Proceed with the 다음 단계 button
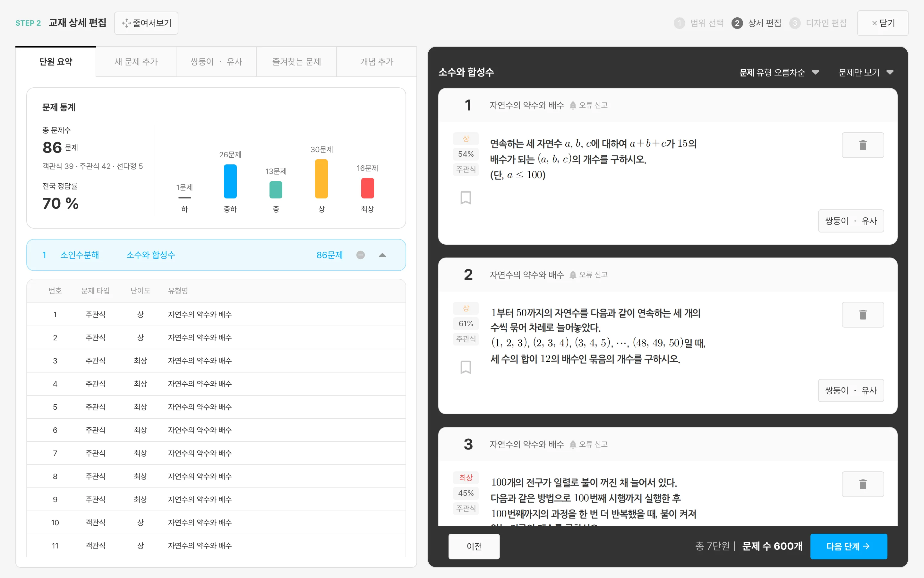The image size is (924, 578). coord(848,546)
